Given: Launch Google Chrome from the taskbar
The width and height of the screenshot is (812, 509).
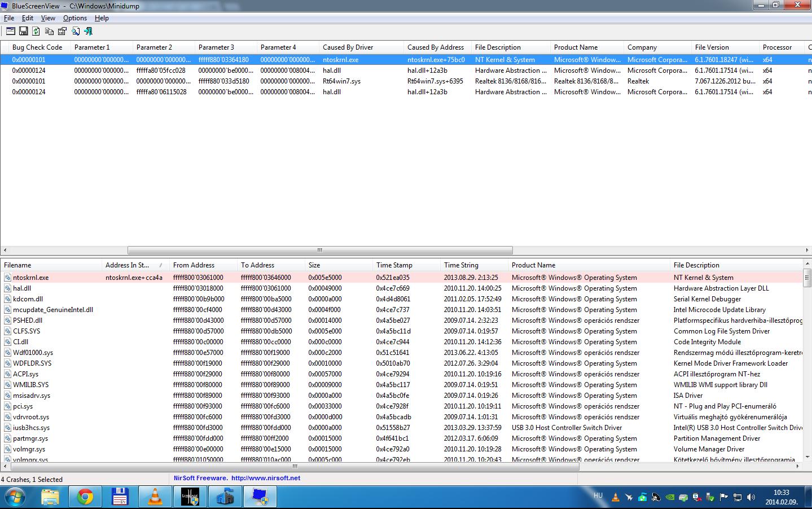Looking at the screenshot, I should [x=85, y=497].
